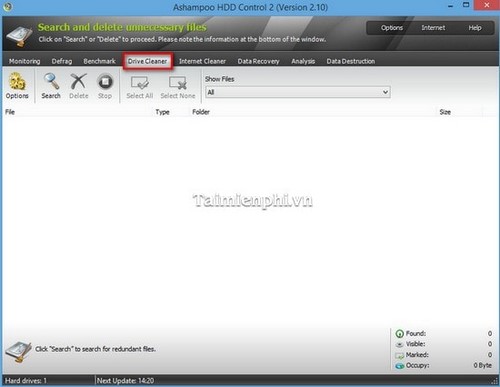
Task: Click the hard drive header logo
Action: pos(19,36)
